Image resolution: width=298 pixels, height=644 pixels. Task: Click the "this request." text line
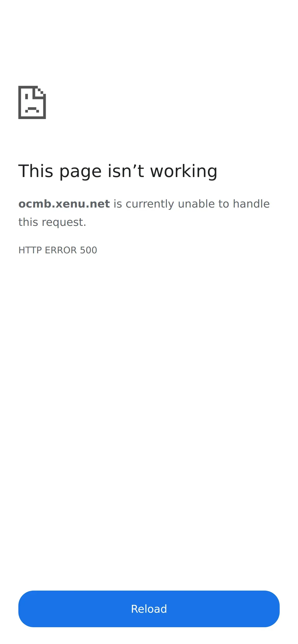tap(52, 222)
